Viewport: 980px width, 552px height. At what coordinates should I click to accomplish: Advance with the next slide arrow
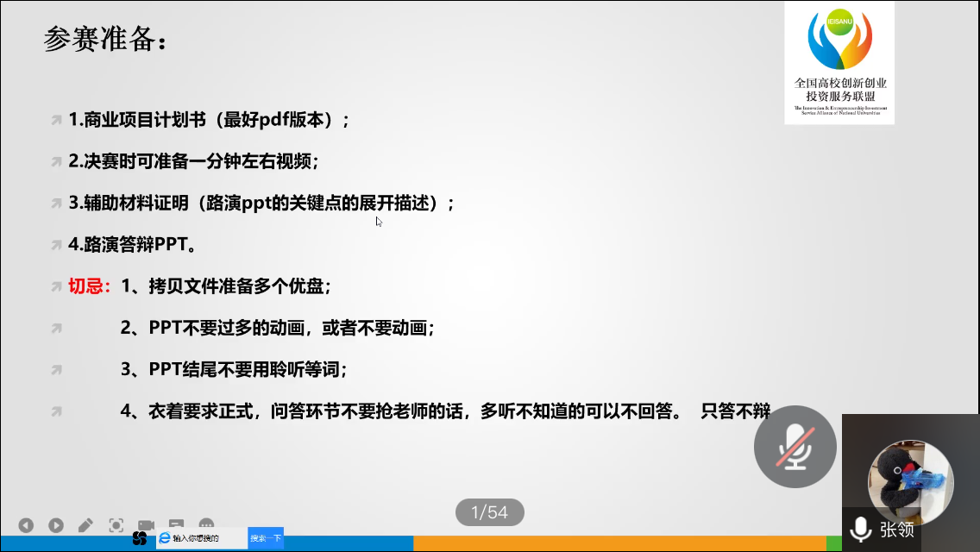coord(55,525)
